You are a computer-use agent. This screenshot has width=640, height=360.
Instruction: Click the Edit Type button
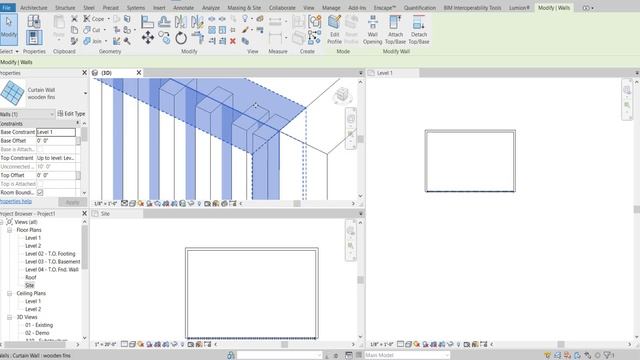coord(71,114)
